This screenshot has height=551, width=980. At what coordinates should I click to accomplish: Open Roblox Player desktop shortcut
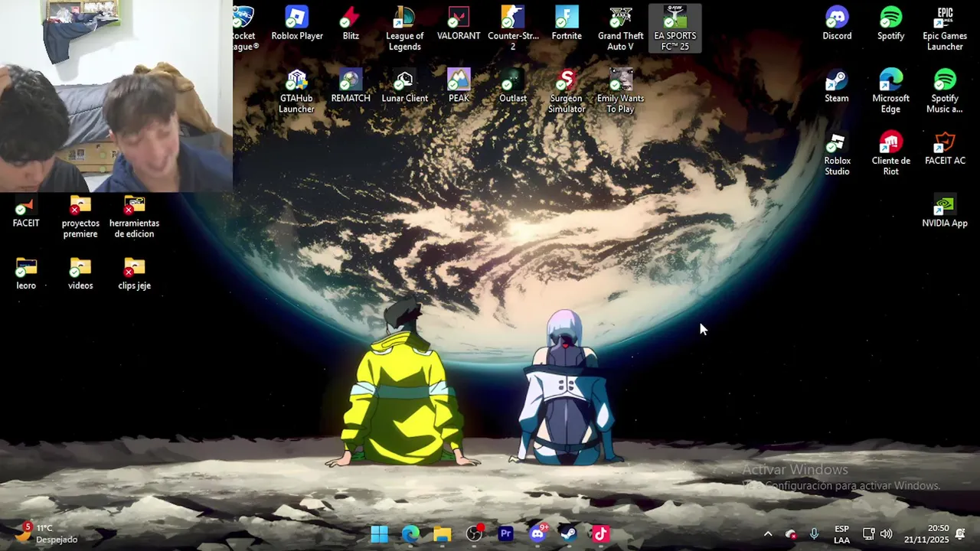297,24
